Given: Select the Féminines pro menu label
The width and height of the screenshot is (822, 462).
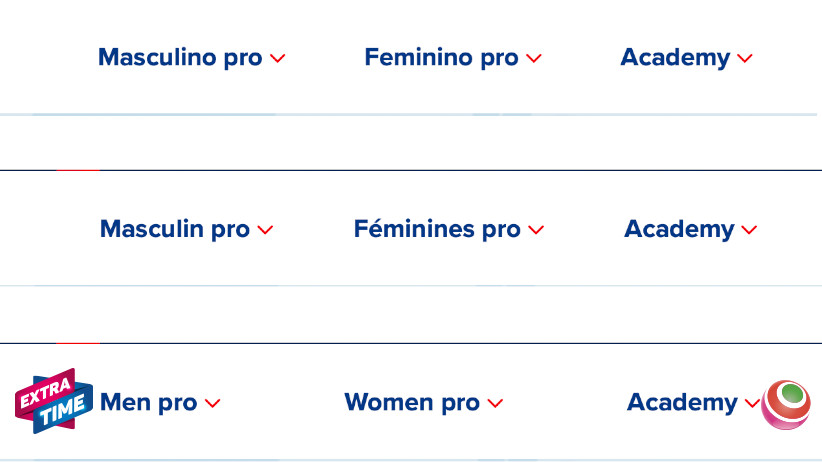Looking at the screenshot, I should [437, 230].
